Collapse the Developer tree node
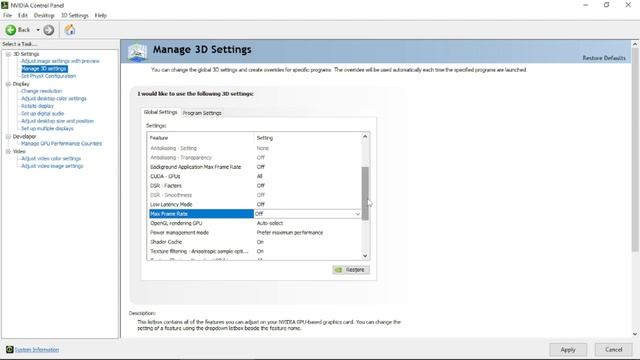 (8, 136)
